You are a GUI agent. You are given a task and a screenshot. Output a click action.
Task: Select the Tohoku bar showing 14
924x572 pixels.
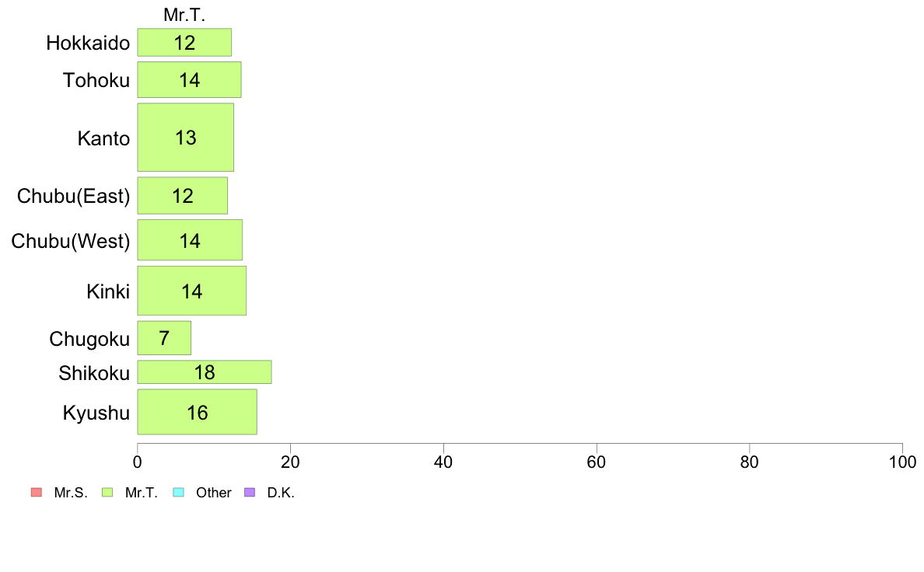click(189, 80)
